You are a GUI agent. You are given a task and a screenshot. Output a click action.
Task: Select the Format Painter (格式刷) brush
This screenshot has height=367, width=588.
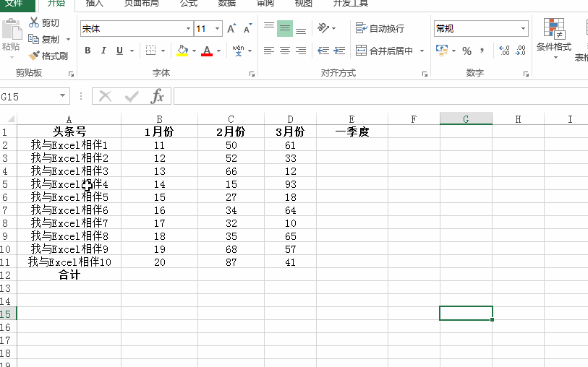point(34,56)
